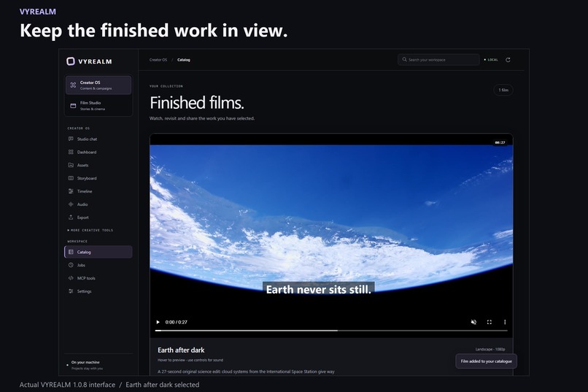Switch to Film Studio workspace card
The image size is (588, 392).
click(98, 105)
